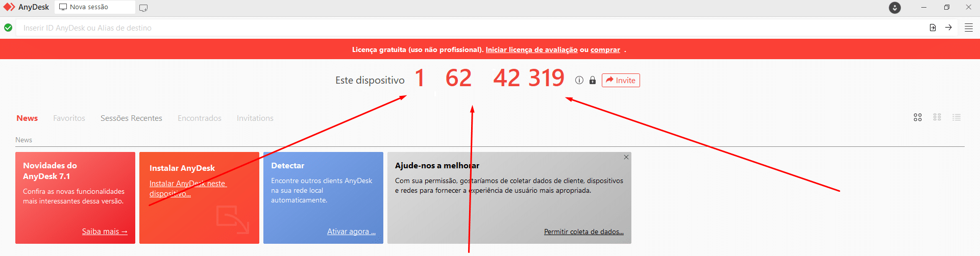
Task: Click the file transfer icon in address bar
Action: coord(933,28)
